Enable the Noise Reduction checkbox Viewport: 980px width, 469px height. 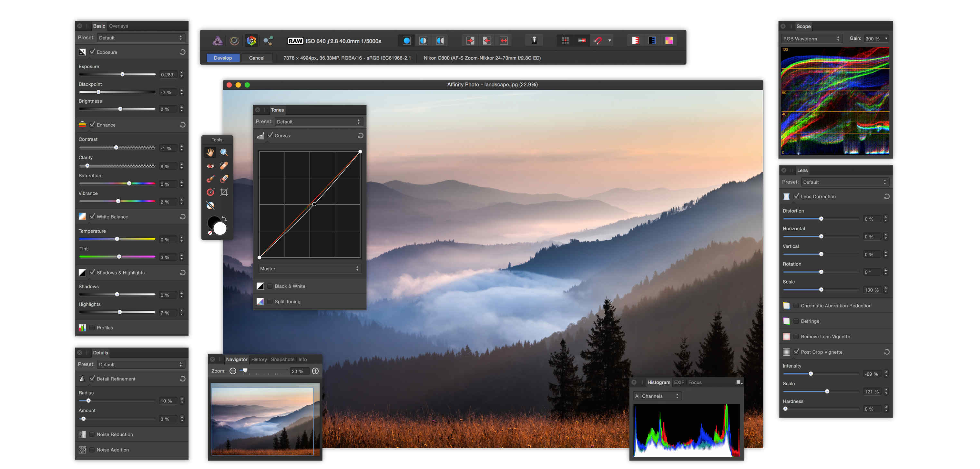point(92,434)
